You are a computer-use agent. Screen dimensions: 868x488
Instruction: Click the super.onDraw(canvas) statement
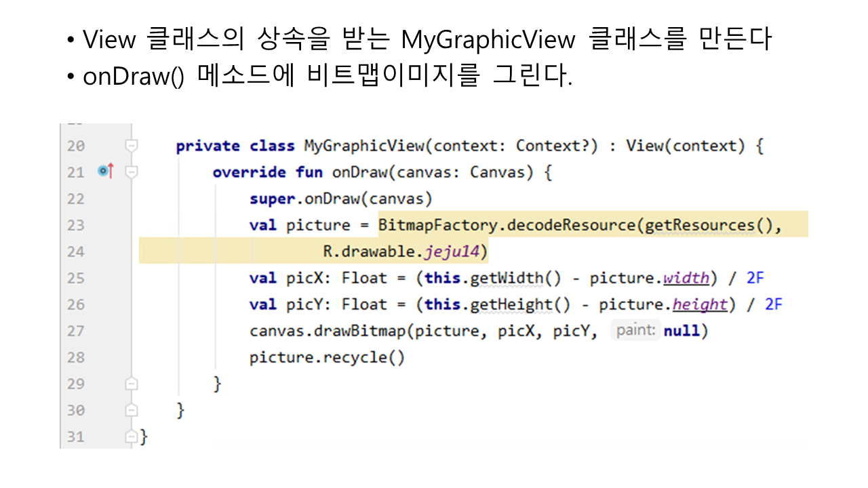[340, 199]
